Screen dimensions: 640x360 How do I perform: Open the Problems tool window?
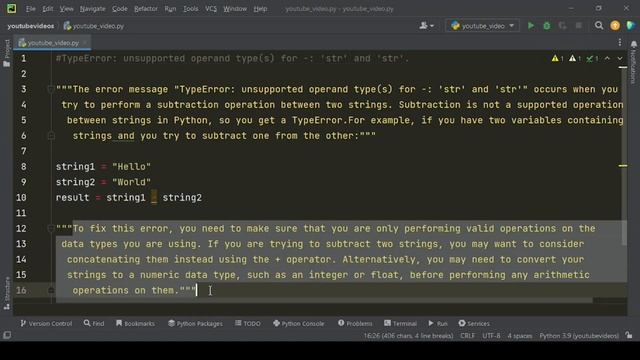tap(355, 323)
